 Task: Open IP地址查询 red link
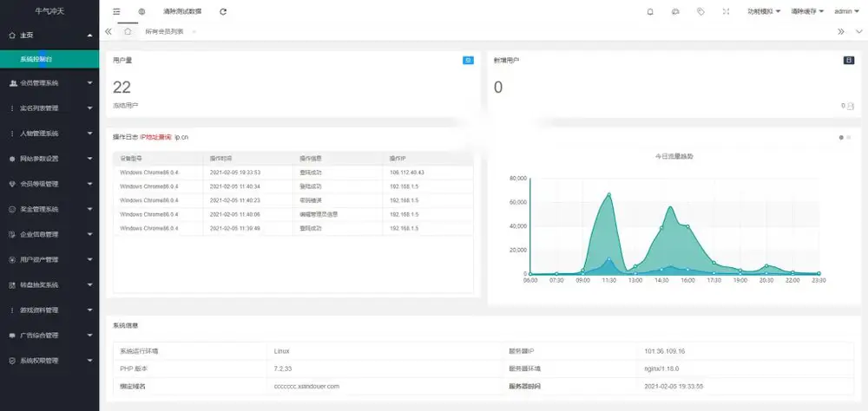tap(156, 137)
